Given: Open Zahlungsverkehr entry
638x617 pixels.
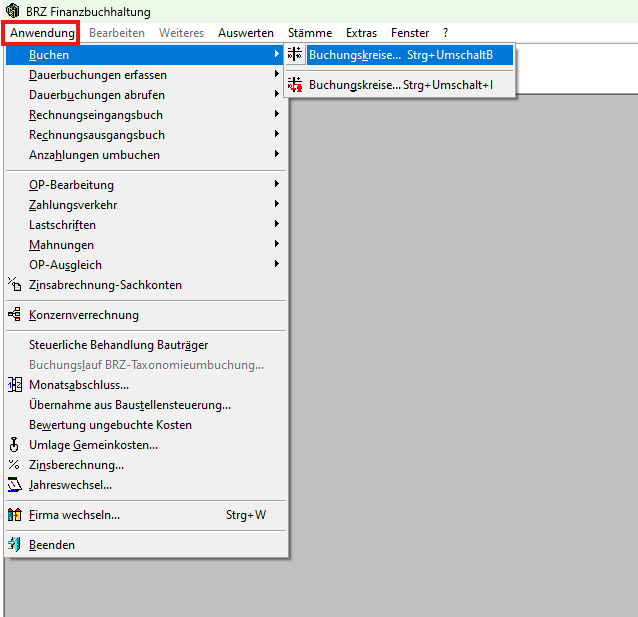Looking at the screenshot, I should pyautogui.click(x=146, y=205).
